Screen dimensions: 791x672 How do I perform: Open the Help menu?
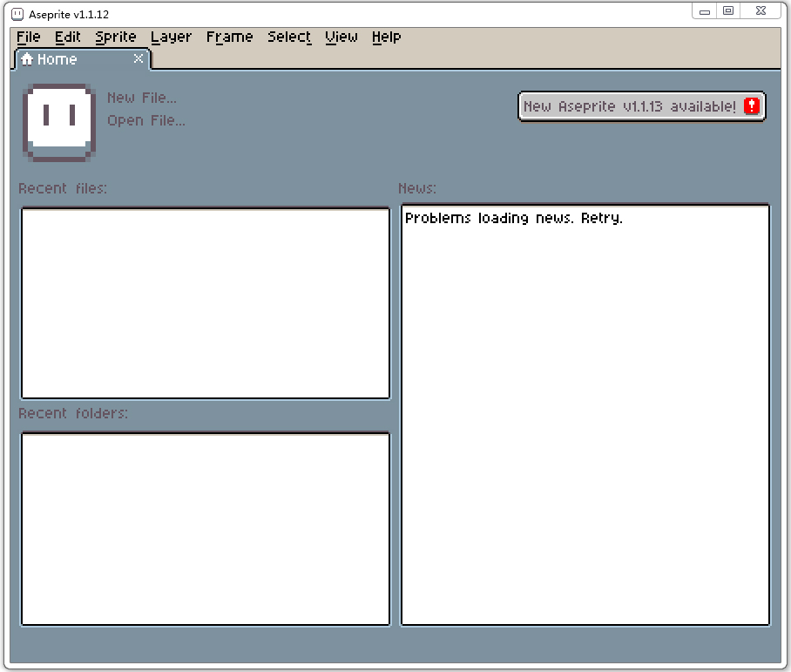click(386, 37)
